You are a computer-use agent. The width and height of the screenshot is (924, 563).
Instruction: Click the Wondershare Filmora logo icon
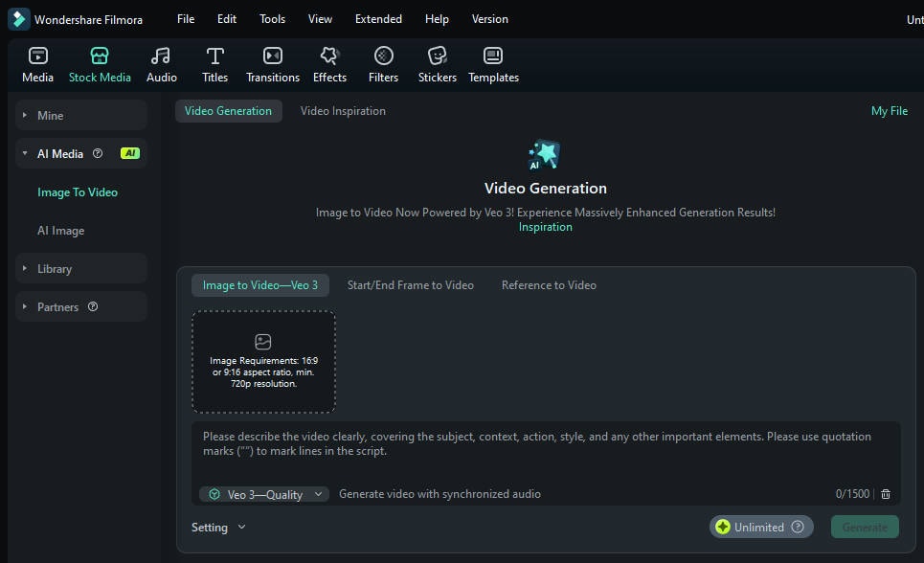(18, 19)
